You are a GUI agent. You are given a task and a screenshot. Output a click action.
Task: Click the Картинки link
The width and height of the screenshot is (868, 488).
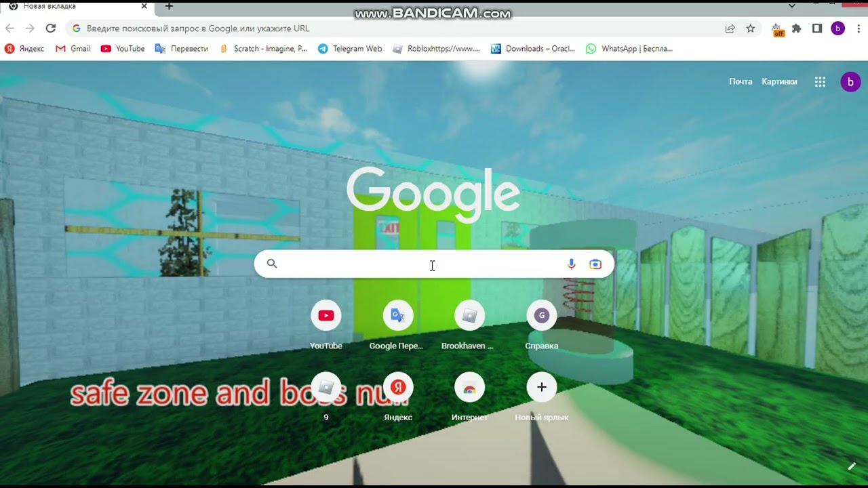(x=779, y=81)
